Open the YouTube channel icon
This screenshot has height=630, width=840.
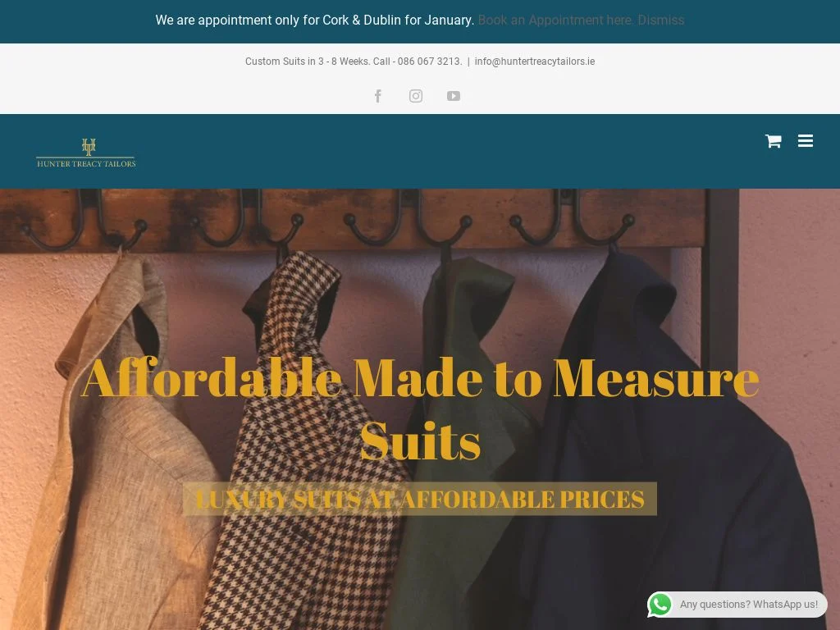[x=453, y=96]
